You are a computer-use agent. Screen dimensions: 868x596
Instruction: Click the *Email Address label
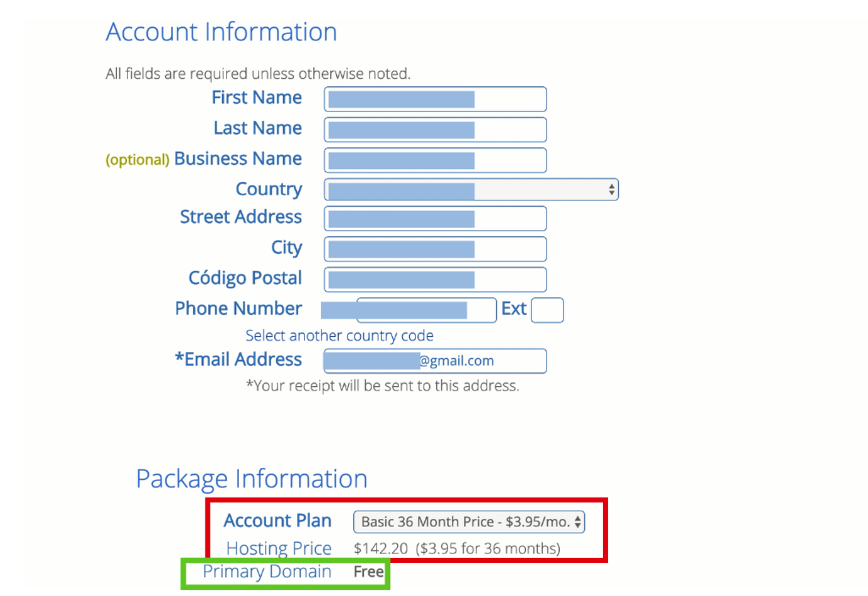coord(238,360)
